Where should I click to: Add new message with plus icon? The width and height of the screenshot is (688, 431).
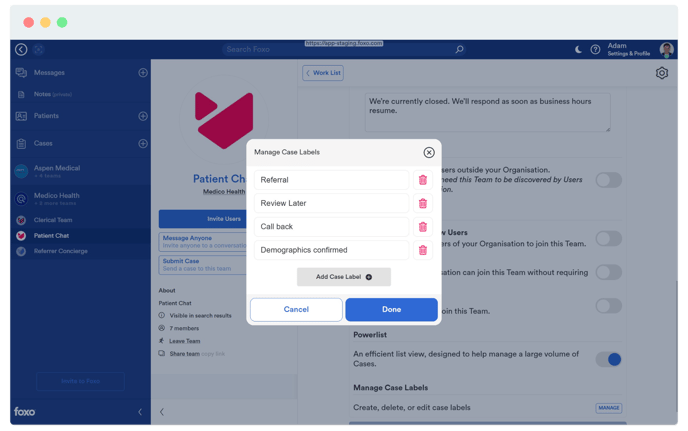tap(143, 73)
